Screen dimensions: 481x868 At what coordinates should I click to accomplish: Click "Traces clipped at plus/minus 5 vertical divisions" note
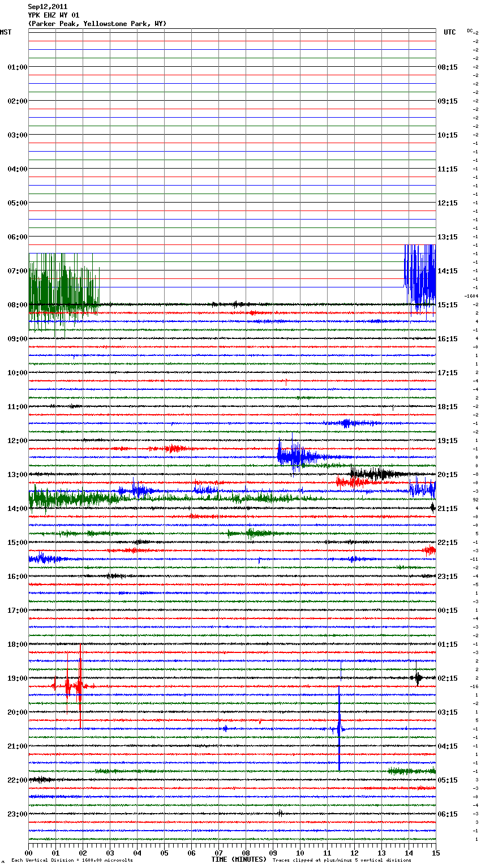click(x=342, y=861)
